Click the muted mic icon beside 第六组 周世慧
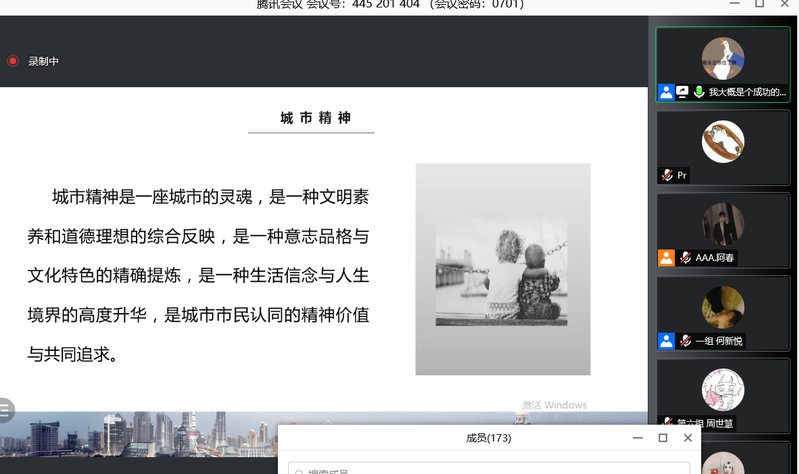This screenshot has height=474, width=799. (x=666, y=423)
